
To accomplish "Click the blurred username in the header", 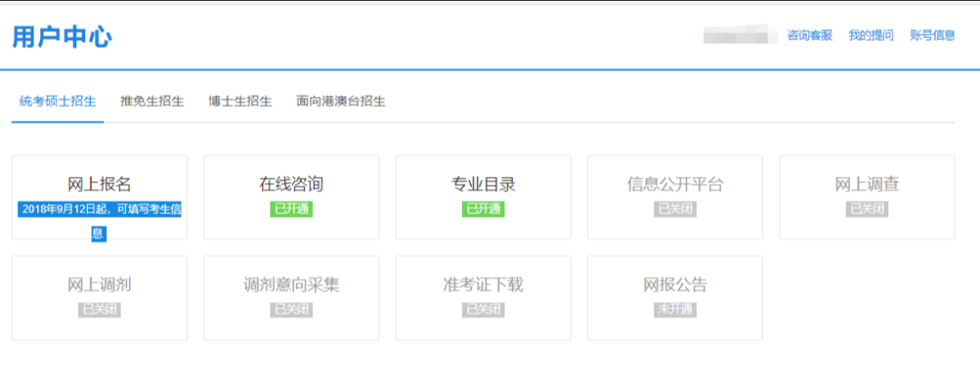I will [740, 36].
